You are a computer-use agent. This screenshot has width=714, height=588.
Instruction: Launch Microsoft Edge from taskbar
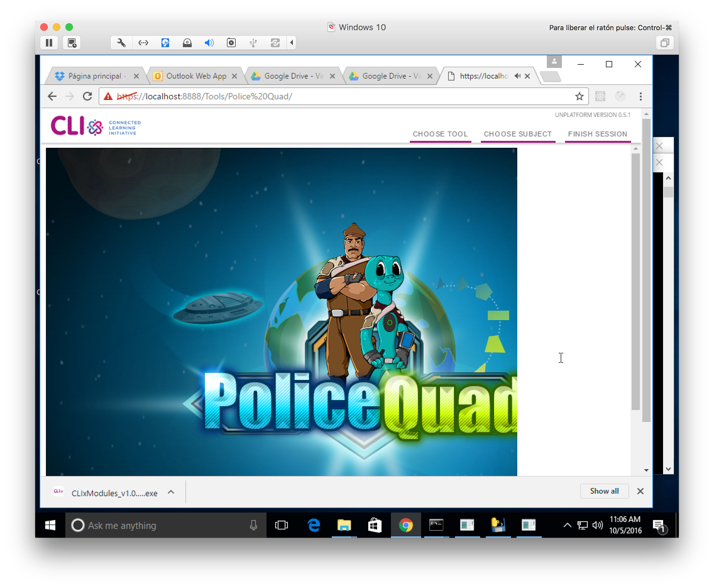click(314, 525)
